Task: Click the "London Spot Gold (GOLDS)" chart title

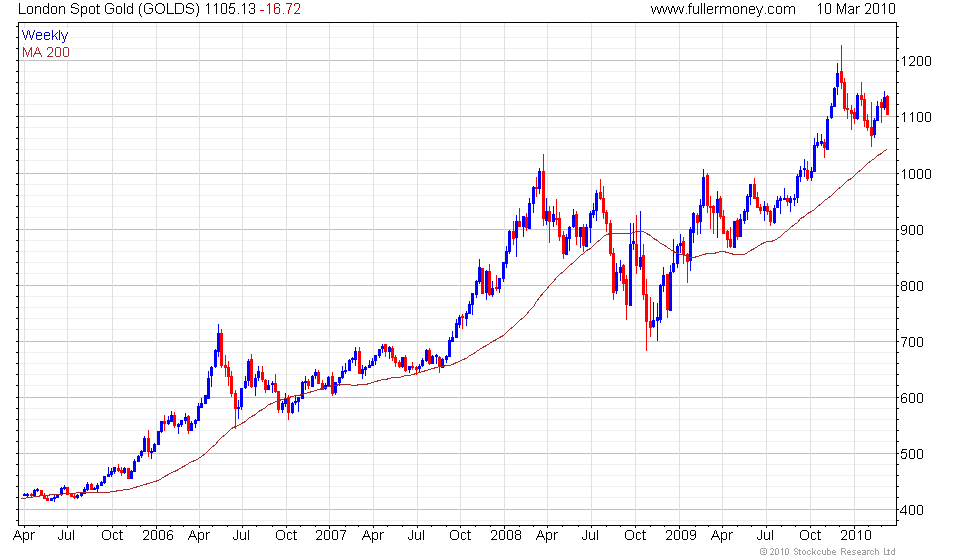Action: click(109, 9)
